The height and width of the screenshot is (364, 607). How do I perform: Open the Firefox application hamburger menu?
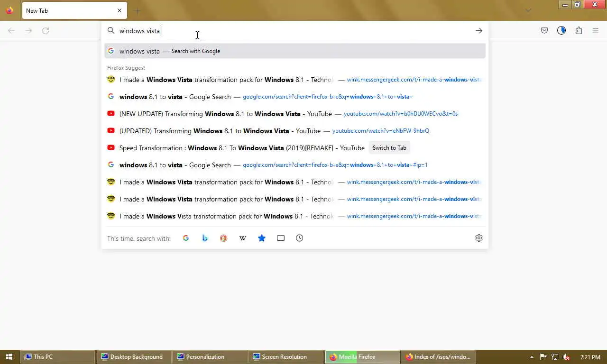pos(596,30)
